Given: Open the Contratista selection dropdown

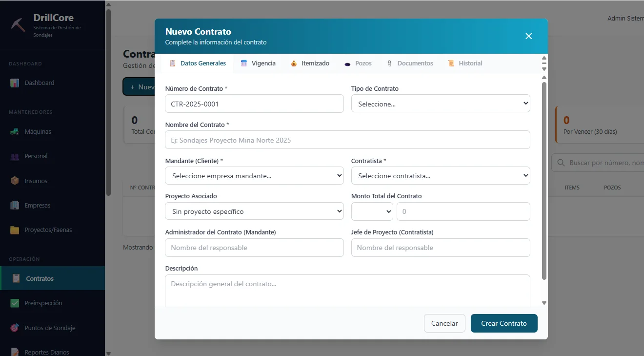Looking at the screenshot, I should [x=440, y=176].
